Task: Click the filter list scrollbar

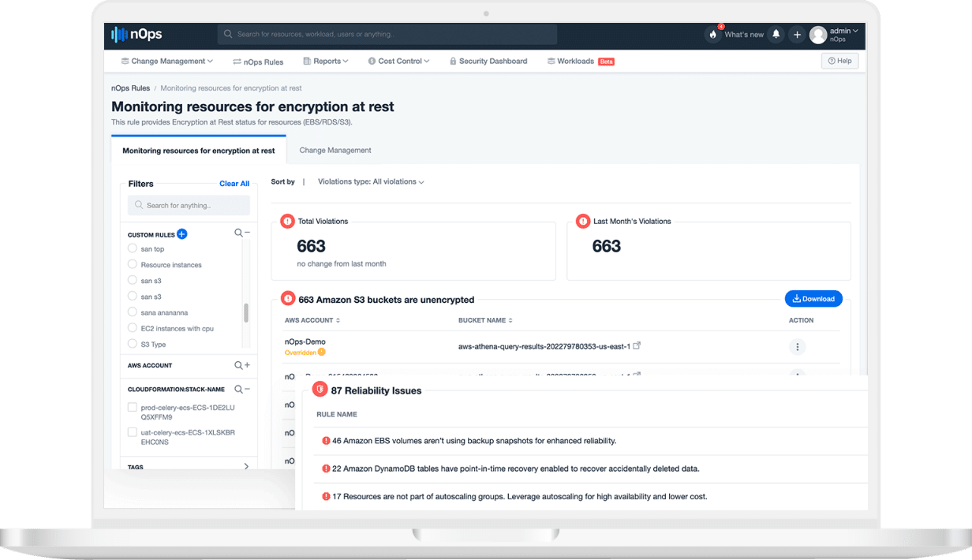Action: 246,313
